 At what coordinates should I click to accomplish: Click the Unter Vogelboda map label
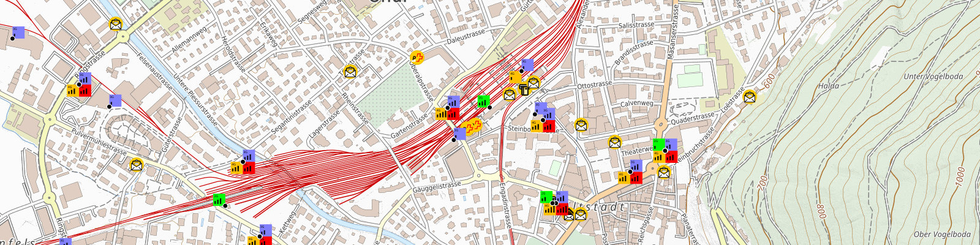pos(933,77)
